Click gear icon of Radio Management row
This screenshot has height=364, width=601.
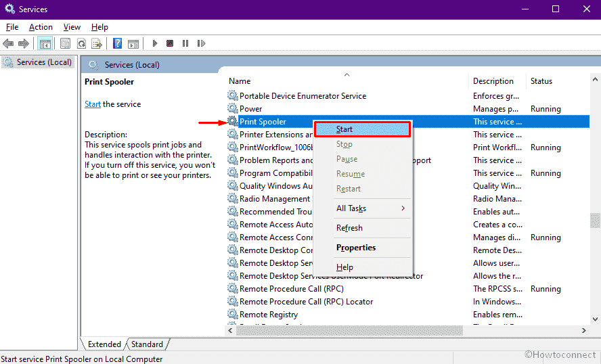click(x=232, y=198)
